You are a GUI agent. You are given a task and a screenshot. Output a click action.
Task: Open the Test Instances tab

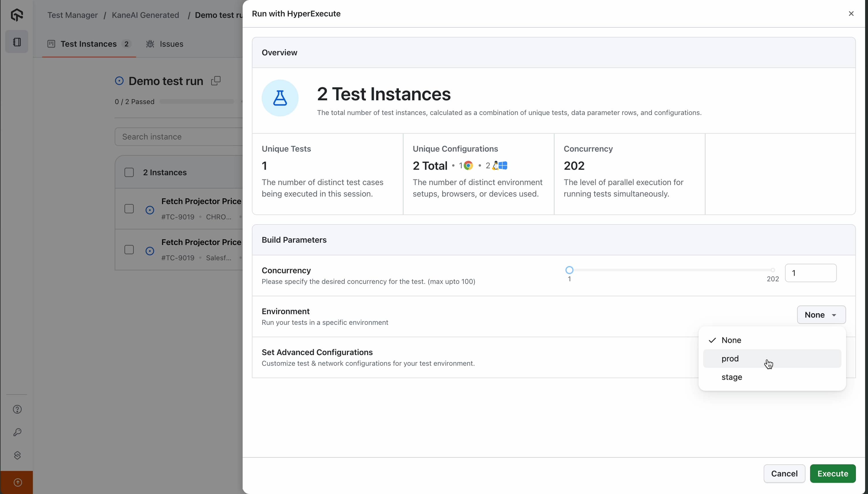[x=89, y=44]
